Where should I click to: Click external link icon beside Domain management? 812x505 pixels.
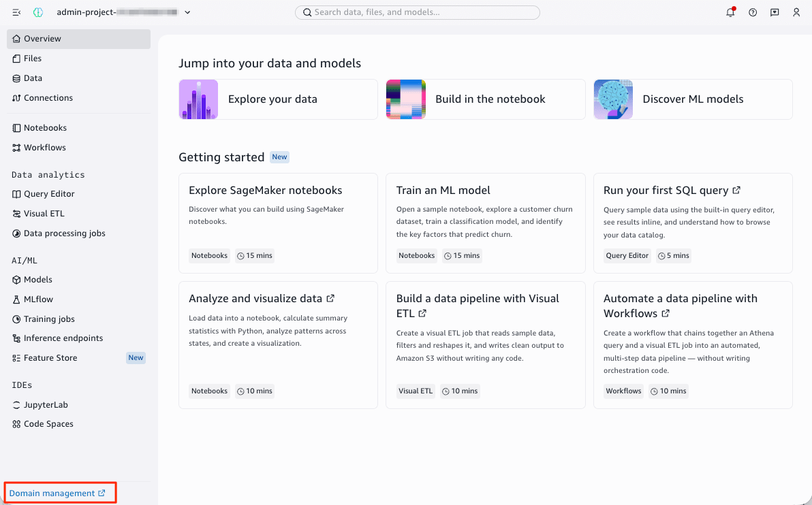coord(101,493)
